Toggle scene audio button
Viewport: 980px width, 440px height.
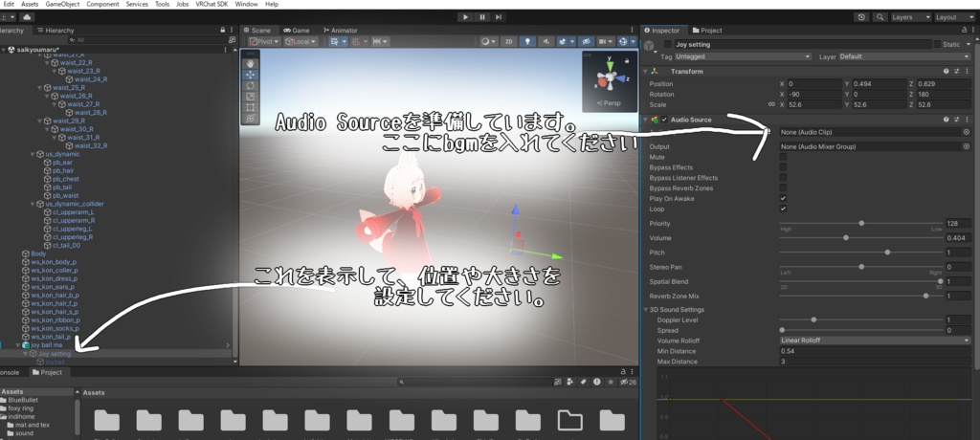point(546,41)
